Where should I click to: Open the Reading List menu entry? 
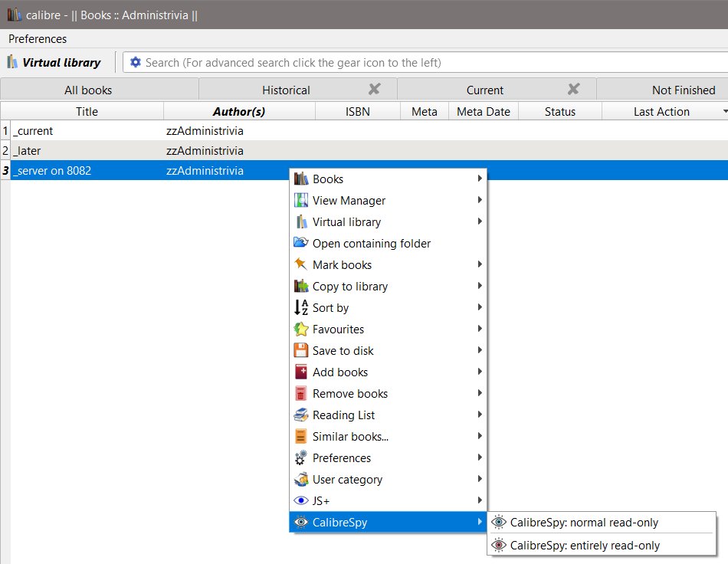point(388,415)
